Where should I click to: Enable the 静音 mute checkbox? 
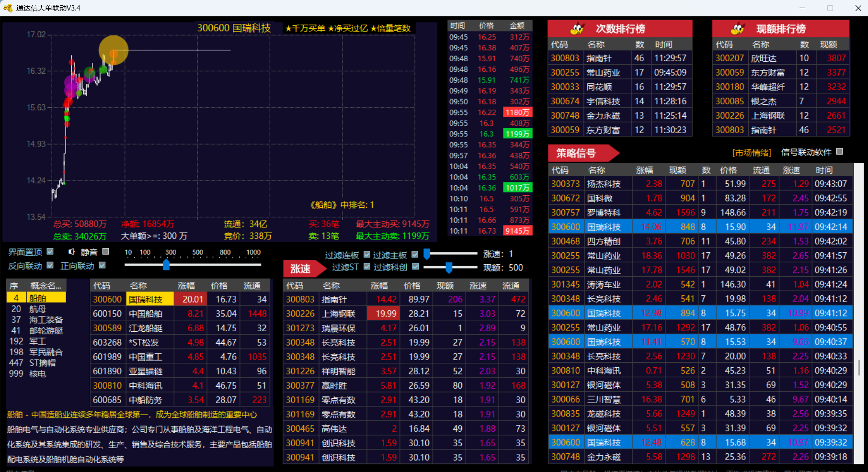(106, 251)
